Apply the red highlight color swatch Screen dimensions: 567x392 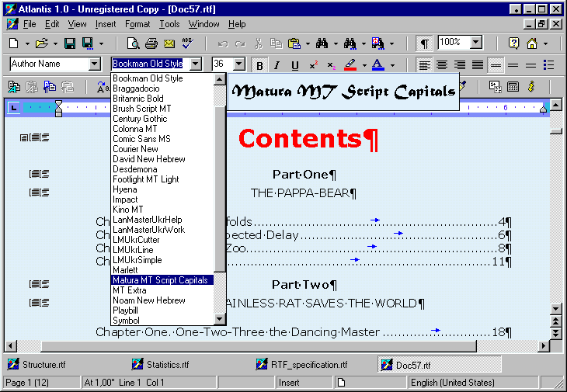pyautogui.click(x=350, y=65)
